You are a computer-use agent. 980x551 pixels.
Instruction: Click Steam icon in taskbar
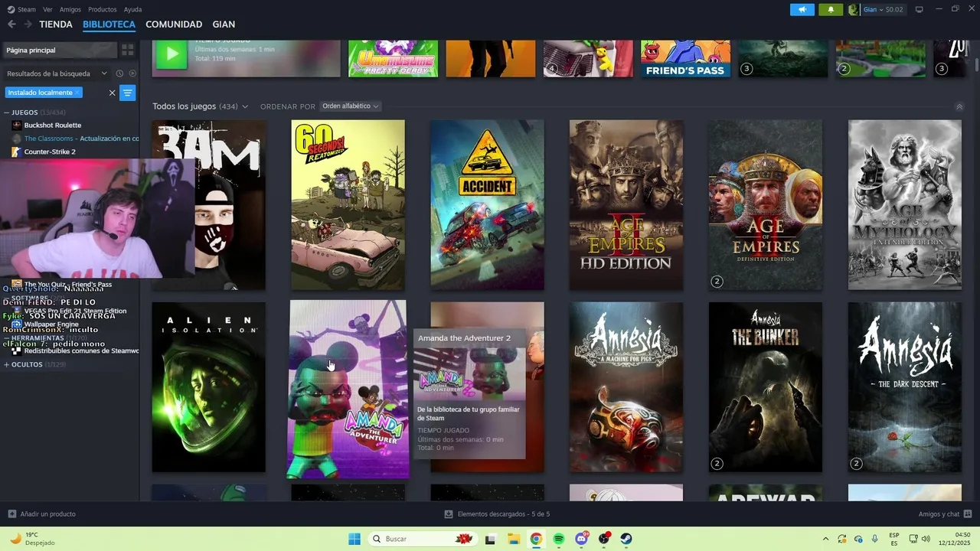click(626, 539)
